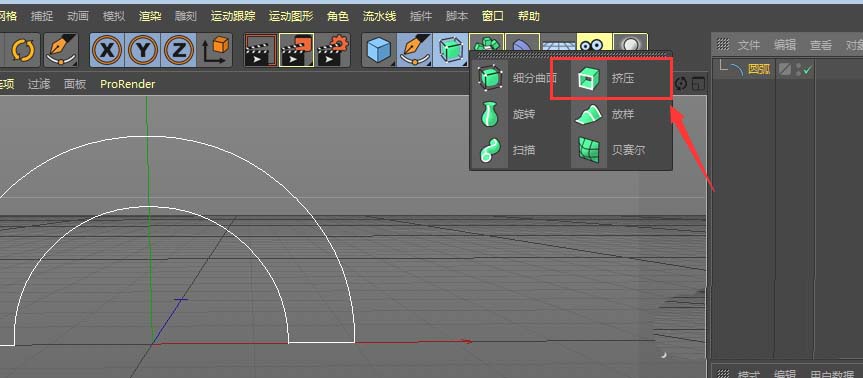Click viewport toggle-view layout icon
The width and height of the screenshot is (863, 378).
pyautogui.click(x=698, y=84)
